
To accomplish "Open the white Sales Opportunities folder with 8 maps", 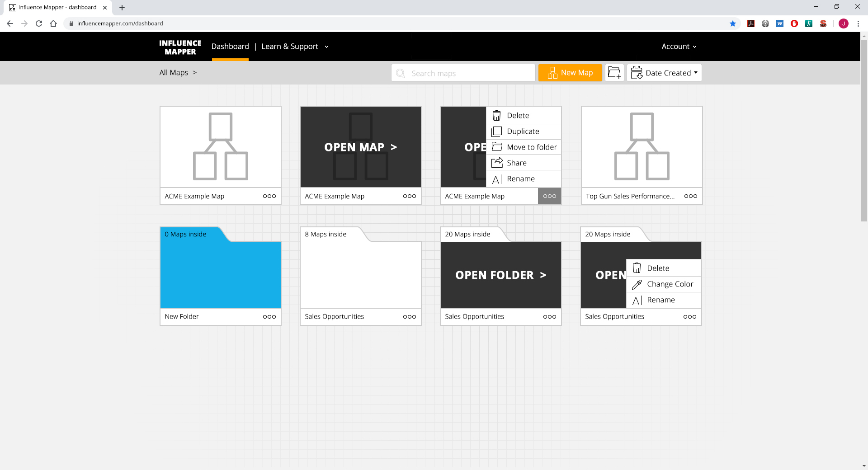I will click(361, 274).
